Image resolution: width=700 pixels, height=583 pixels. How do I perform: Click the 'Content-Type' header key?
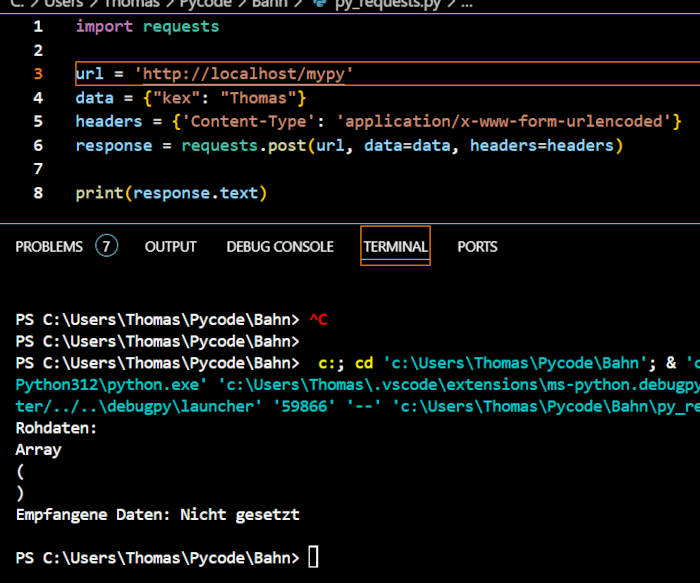(x=249, y=121)
